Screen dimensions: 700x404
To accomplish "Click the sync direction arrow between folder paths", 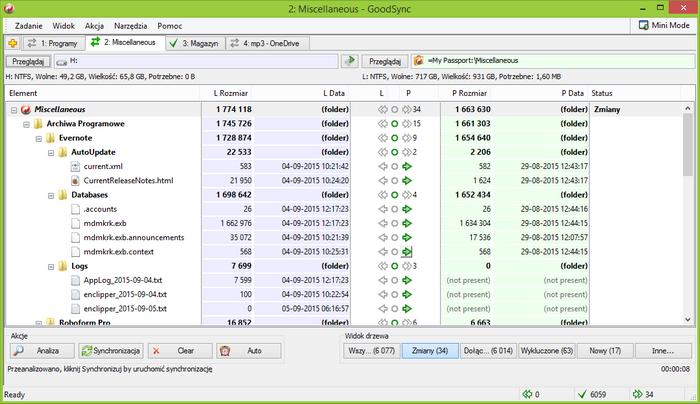I will [x=349, y=61].
